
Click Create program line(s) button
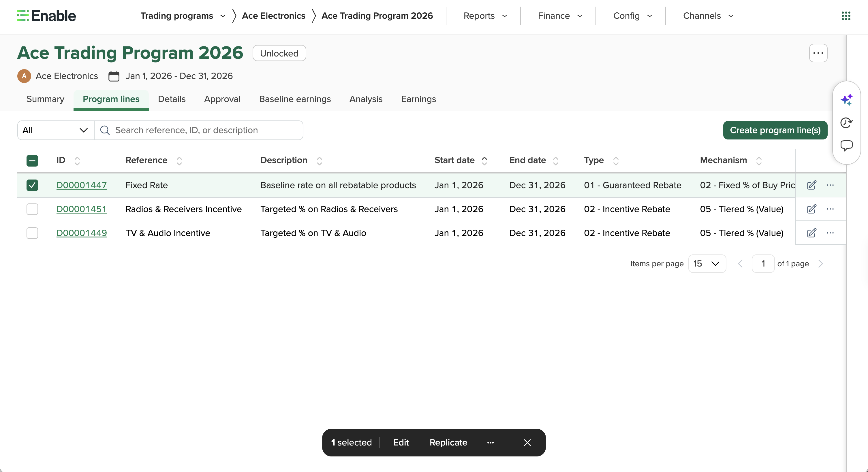775,130
